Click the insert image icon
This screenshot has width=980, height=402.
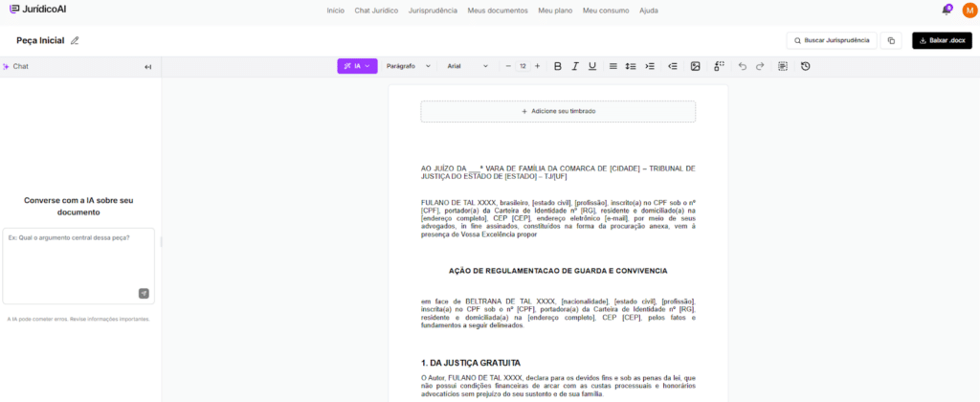pos(696,66)
